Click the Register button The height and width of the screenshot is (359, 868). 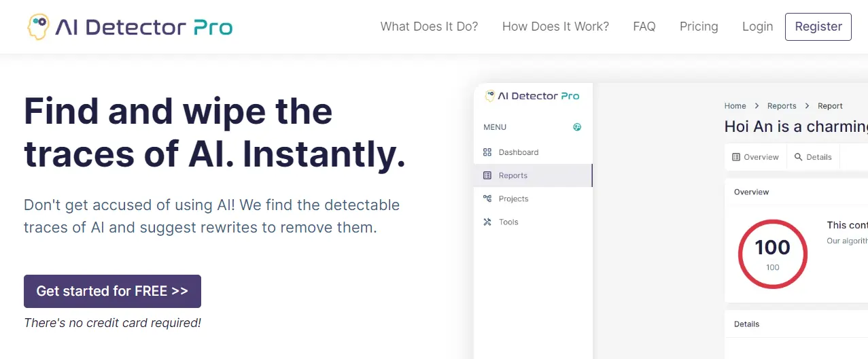[818, 27]
